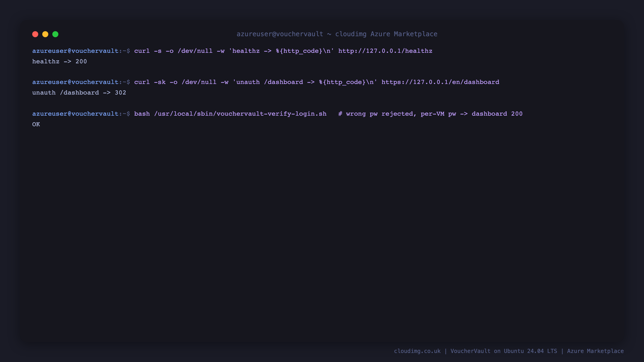Image resolution: width=644 pixels, height=362 pixels.
Task: Click the third prompt before the bash command
Action: tap(81, 114)
